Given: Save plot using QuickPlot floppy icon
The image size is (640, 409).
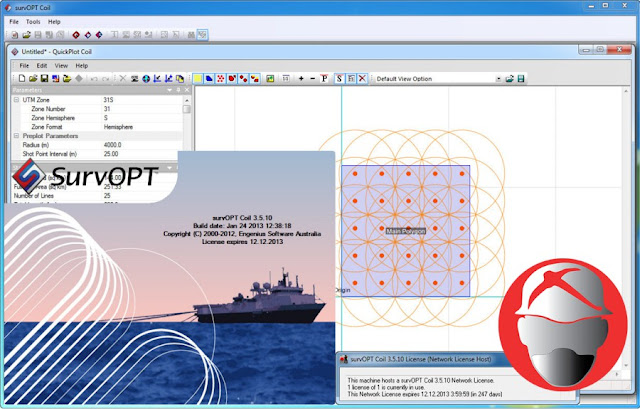Looking at the screenshot, I should click(x=44, y=78).
